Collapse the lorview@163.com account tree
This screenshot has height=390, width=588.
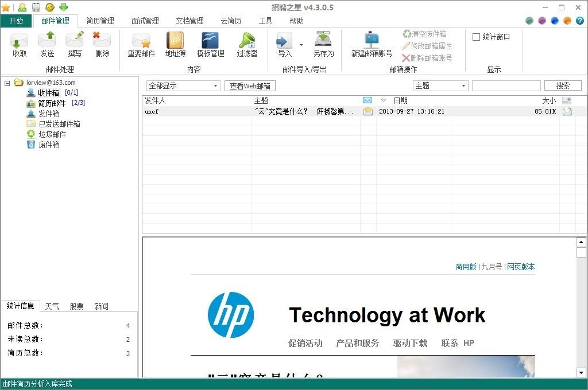pos(7,83)
